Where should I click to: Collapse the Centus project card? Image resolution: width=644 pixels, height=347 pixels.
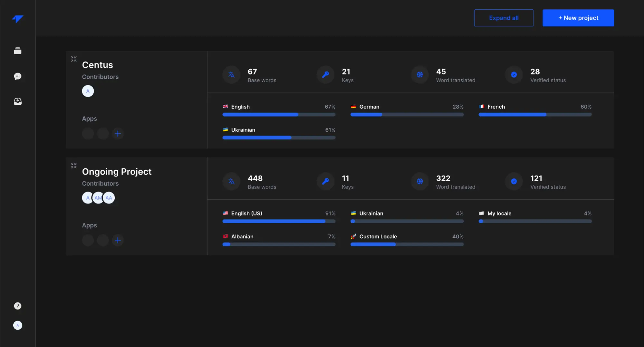point(74,59)
